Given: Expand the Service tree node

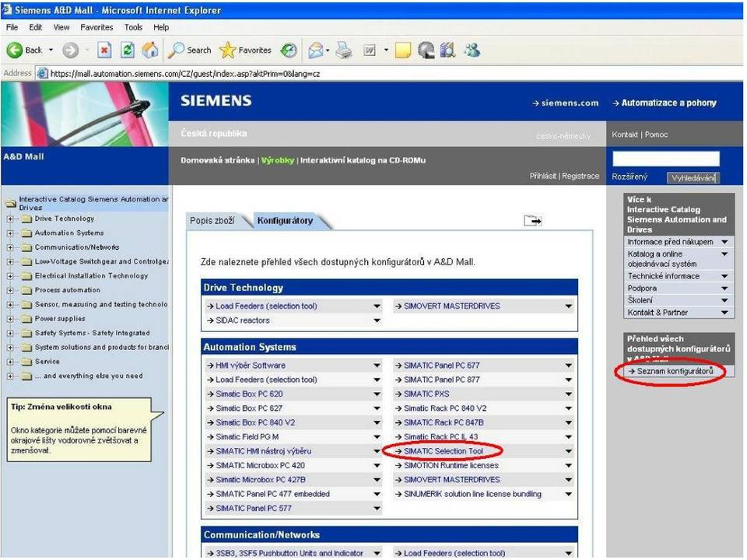Looking at the screenshot, I should click(10, 362).
